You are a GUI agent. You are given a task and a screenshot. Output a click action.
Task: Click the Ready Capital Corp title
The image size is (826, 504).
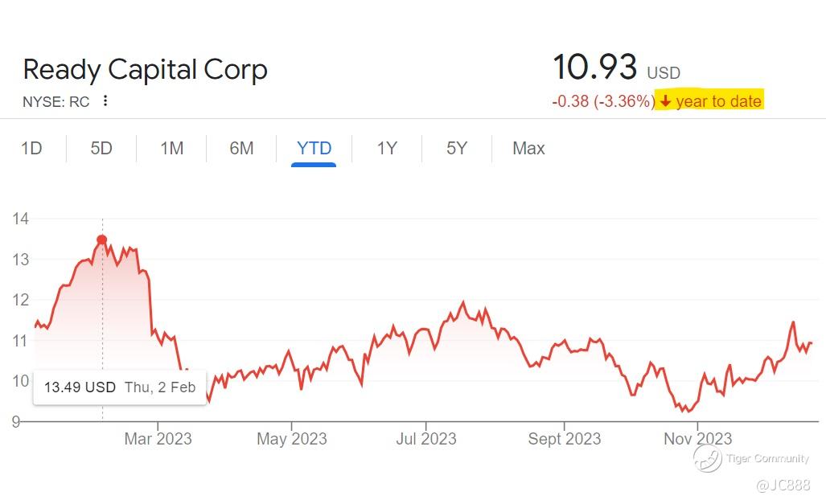tap(145, 70)
